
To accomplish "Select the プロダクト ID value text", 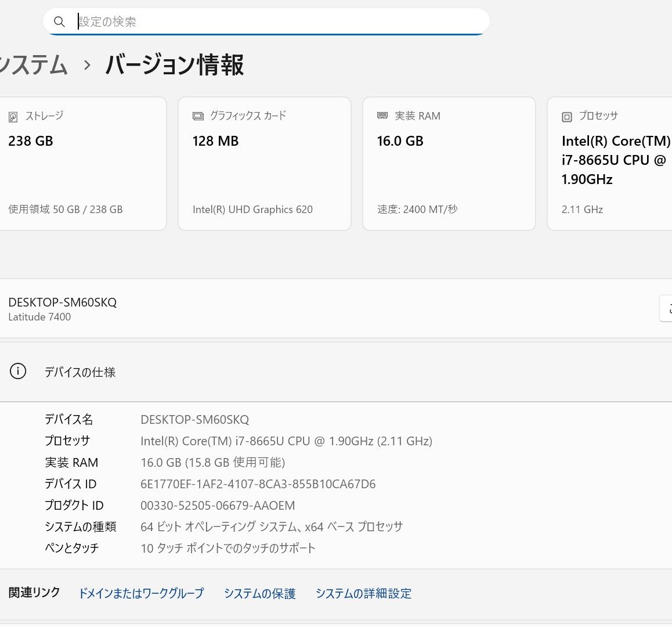I will 218,506.
